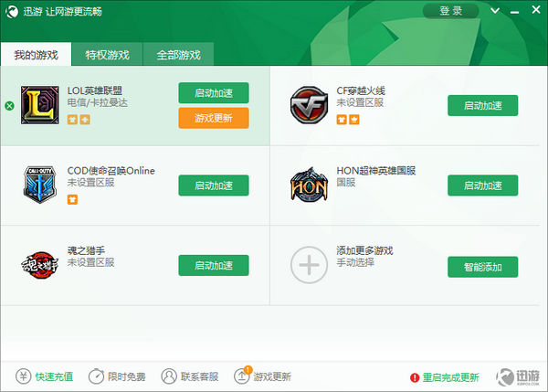The image size is (548, 392).
Task: Open 游戏更新 link in bottom bar
Action: pyautogui.click(x=272, y=376)
